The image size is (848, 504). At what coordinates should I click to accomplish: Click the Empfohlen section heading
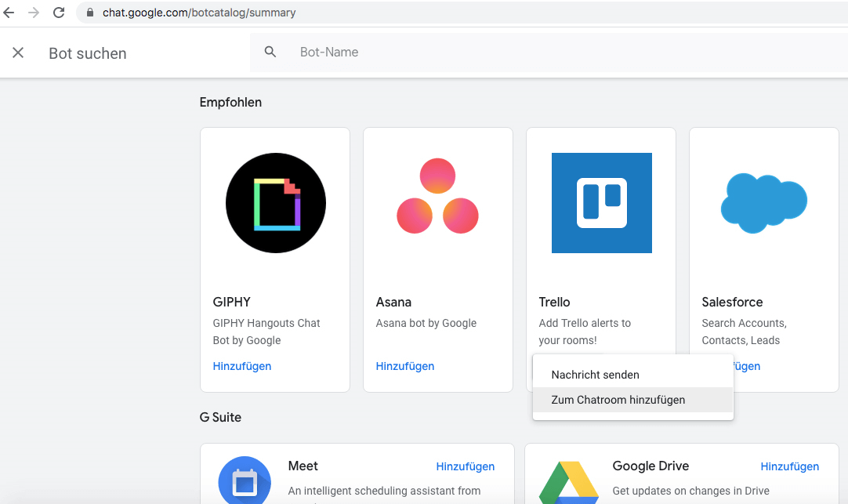coord(230,102)
